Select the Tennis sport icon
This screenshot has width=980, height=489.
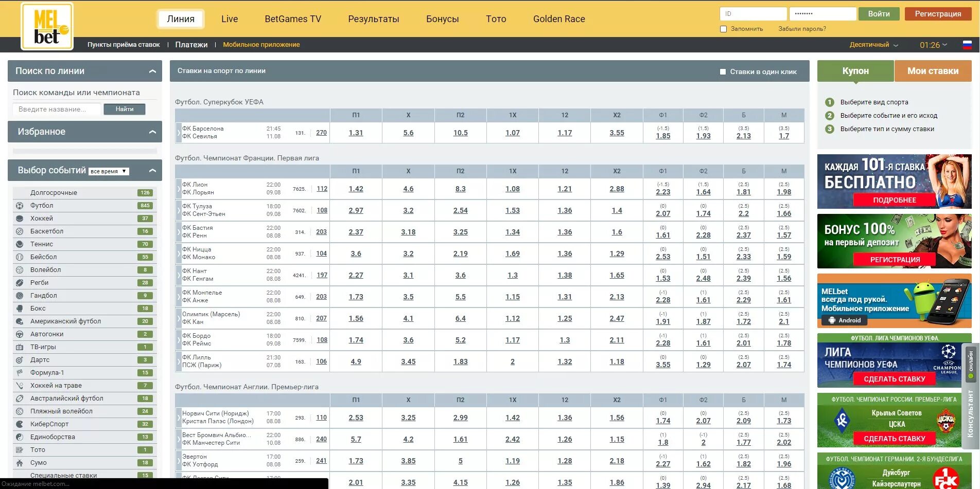click(20, 244)
